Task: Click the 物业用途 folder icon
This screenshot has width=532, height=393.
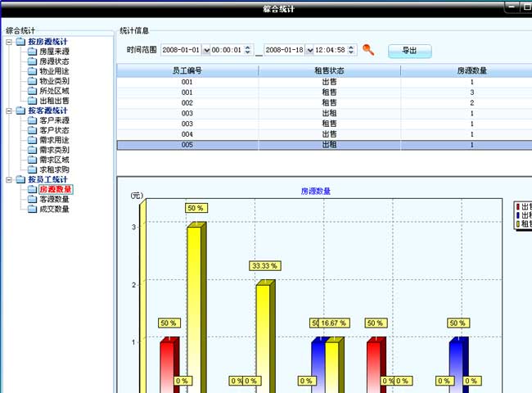Action: point(32,71)
